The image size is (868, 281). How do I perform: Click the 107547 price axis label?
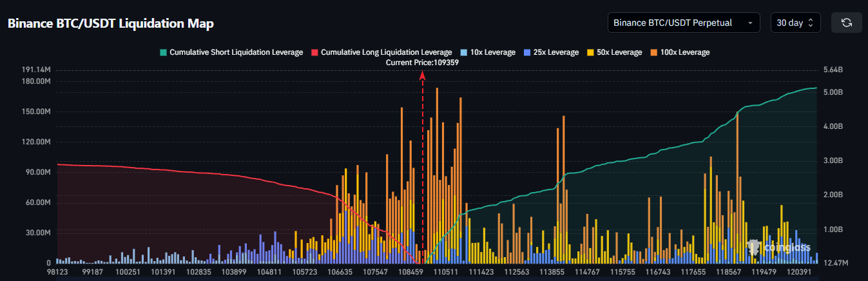375,273
